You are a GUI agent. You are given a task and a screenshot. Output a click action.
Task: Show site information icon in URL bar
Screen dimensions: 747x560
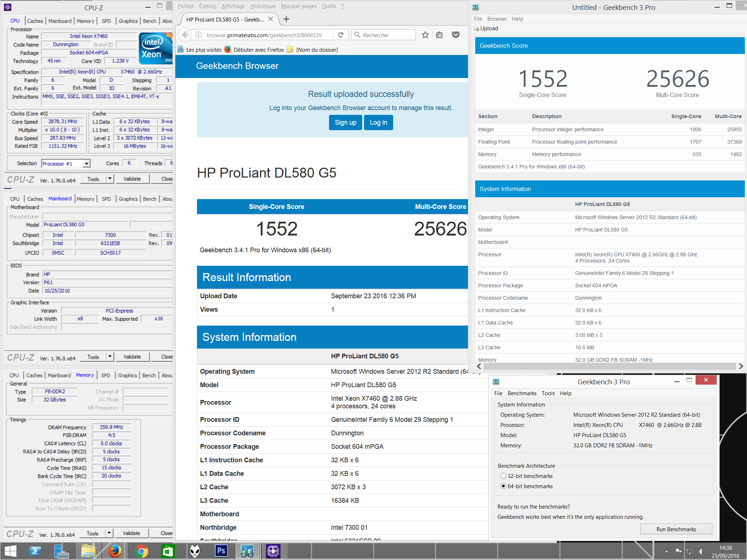[198, 35]
